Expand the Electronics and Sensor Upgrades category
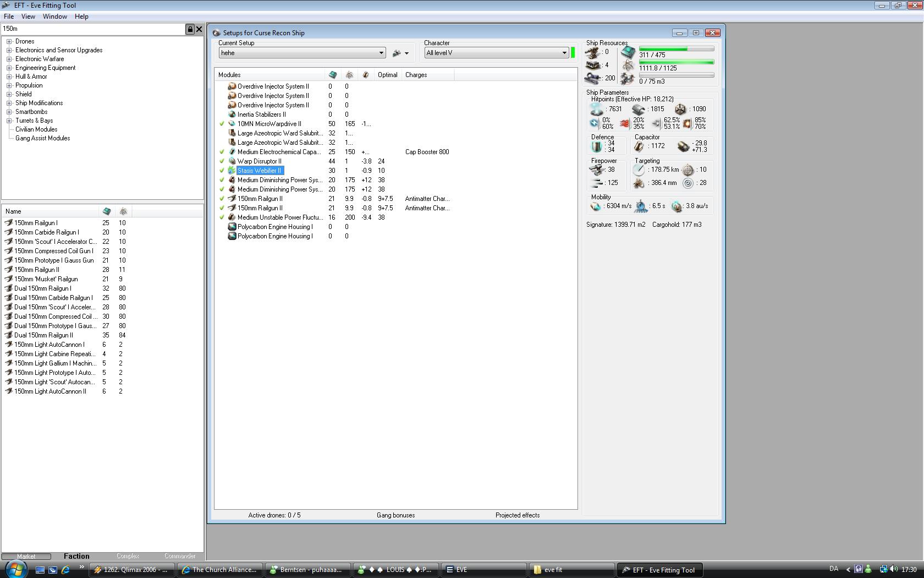 [x=9, y=50]
